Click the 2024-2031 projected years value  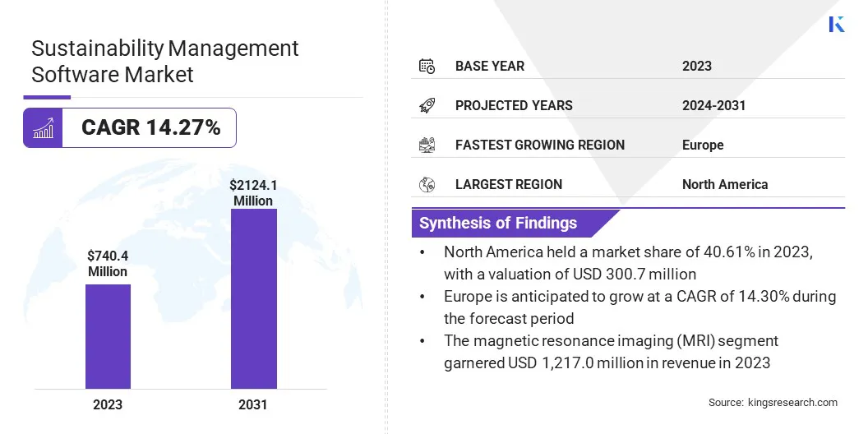[713, 105]
